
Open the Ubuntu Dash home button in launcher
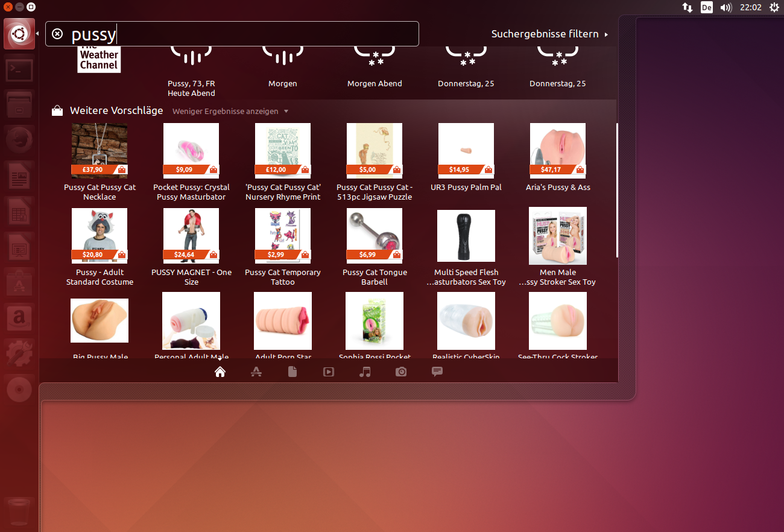pos(19,34)
